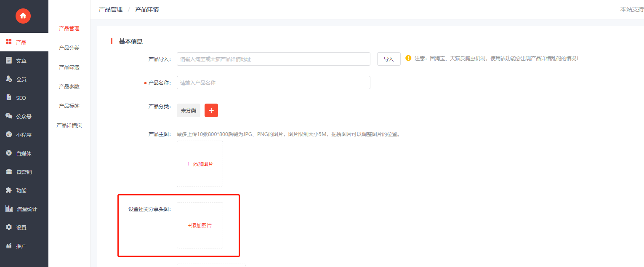Open the 设置 gear icon
Image resolution: width=644 pixels, height=267 pixels.
[9, 227]
